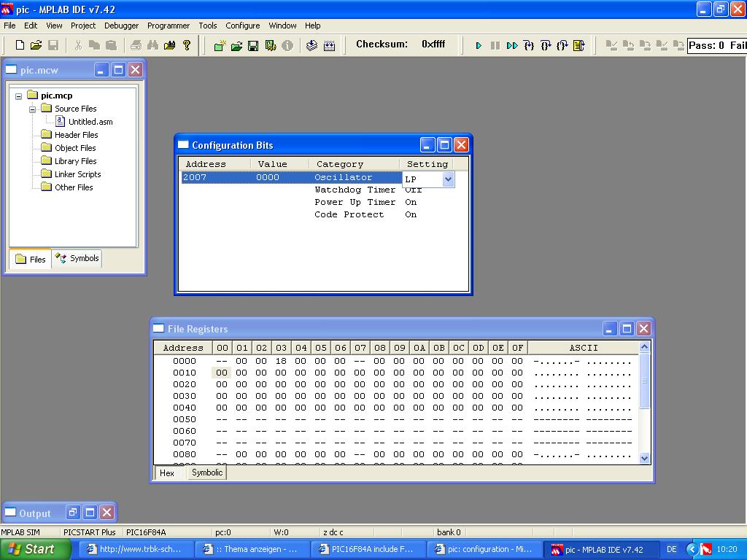Click the New File toolbar icon
The image size is (747, 560).
(x=20, y=45)
